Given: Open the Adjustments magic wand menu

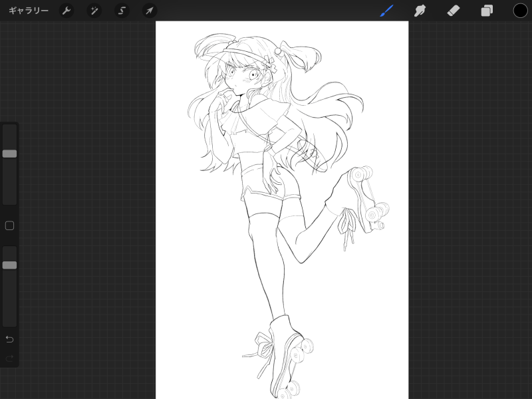Looking at the screenshot, I should coord(94,11).
